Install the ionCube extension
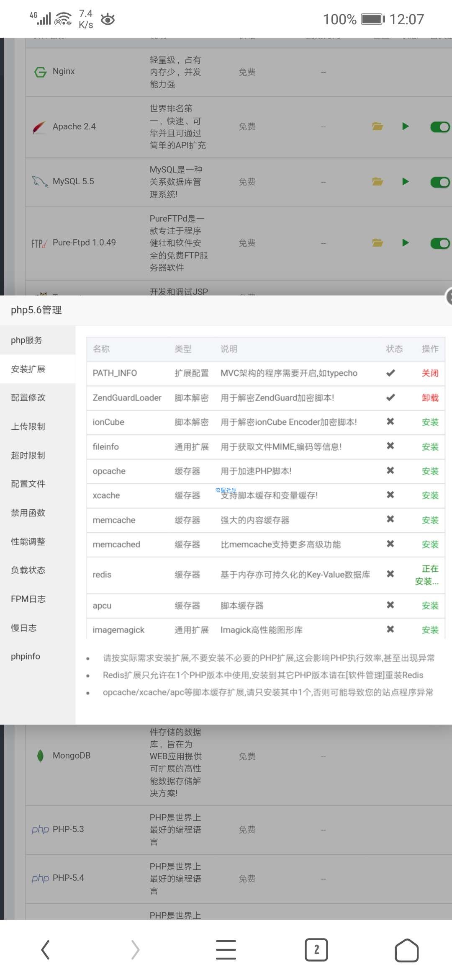Viewport: 452px width, 980px height. pos(430,422)
